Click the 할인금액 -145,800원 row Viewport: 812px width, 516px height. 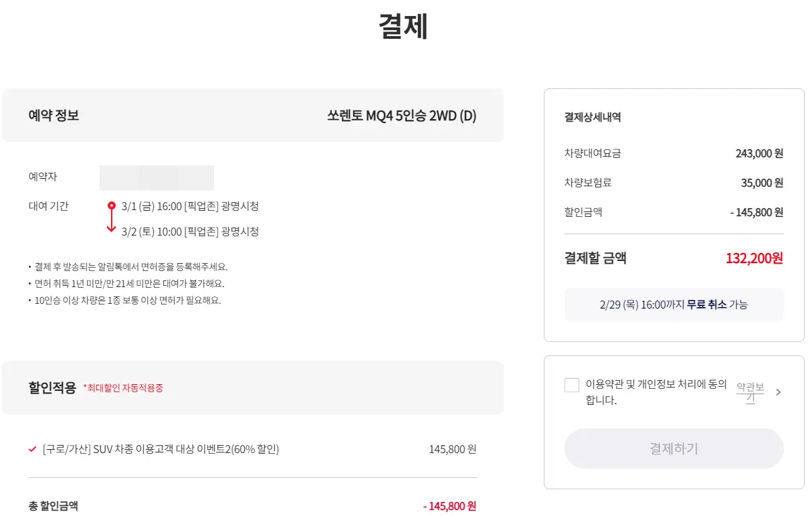pyautogui.click(x=674, y=212)
